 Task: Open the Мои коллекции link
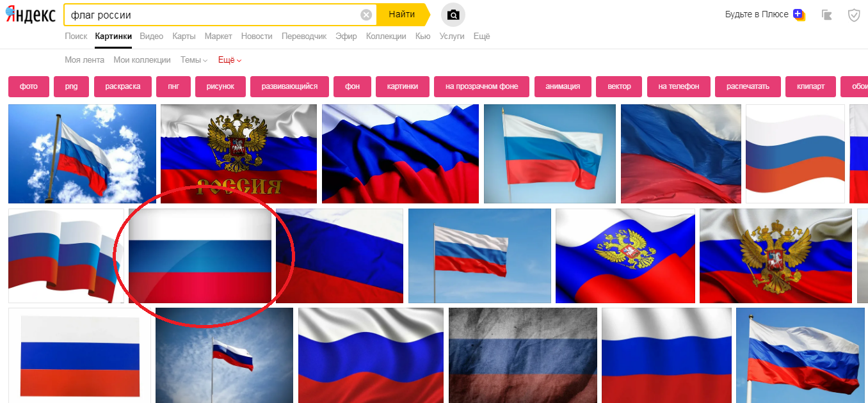[x=142, y=60]
